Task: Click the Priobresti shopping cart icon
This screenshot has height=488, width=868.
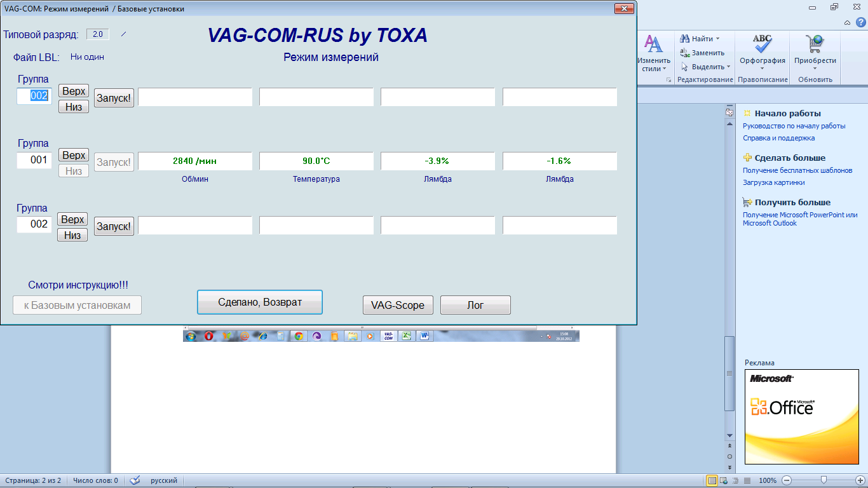Action: tap(815, 44)
